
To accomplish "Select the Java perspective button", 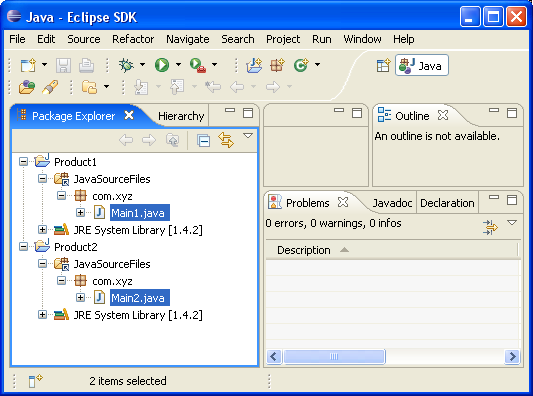I will 422,65.
